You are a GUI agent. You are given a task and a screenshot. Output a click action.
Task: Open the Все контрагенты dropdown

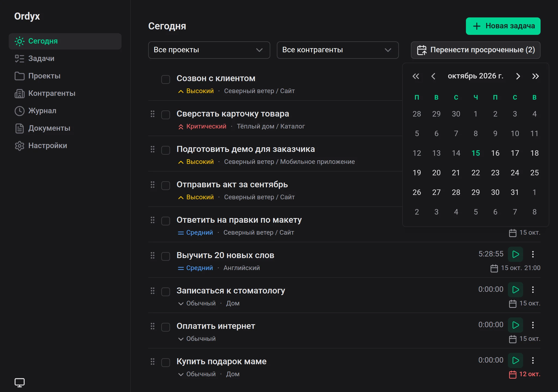[338, 50]
